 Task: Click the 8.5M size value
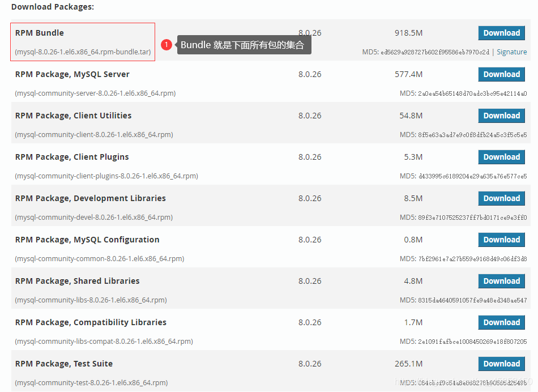(413, 198)
